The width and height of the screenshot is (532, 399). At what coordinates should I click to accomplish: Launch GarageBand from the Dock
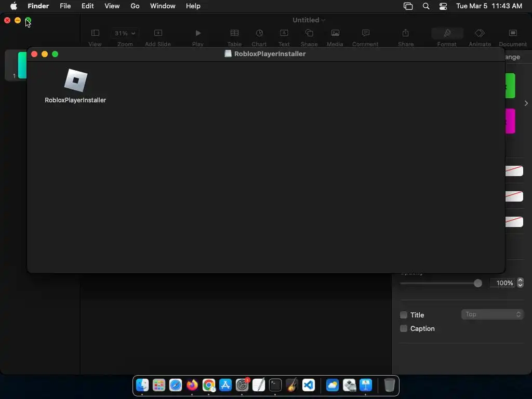click(292, 385)
